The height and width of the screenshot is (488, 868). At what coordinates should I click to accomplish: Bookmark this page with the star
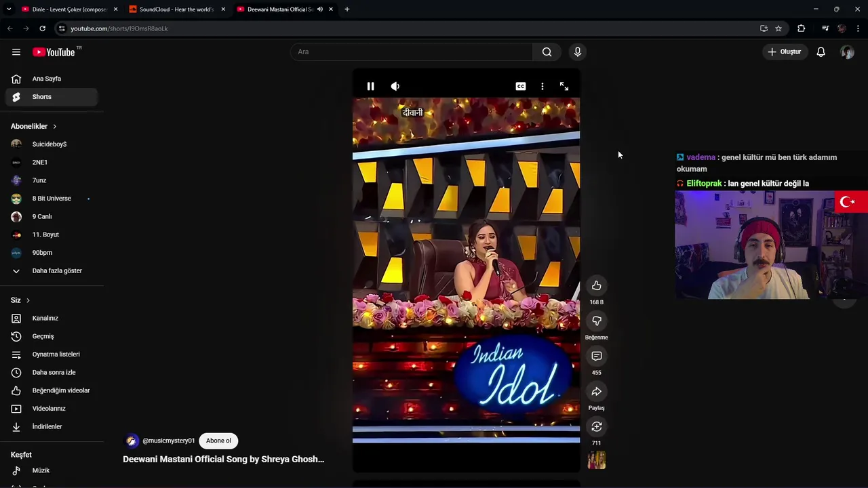coord(778,28)
